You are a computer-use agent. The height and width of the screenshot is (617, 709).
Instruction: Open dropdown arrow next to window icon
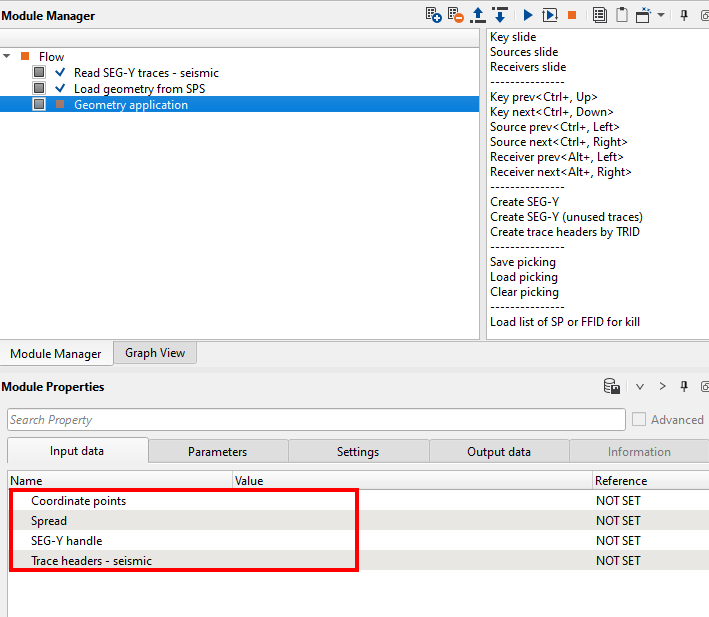[661, 15]
